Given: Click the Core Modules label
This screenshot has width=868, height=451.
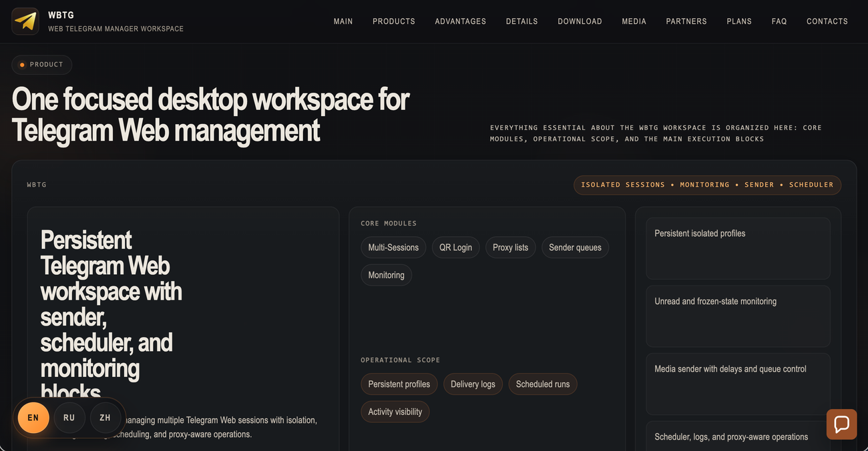Looking at the screenshot, I should pyautogui.click(x=389, y=223).
